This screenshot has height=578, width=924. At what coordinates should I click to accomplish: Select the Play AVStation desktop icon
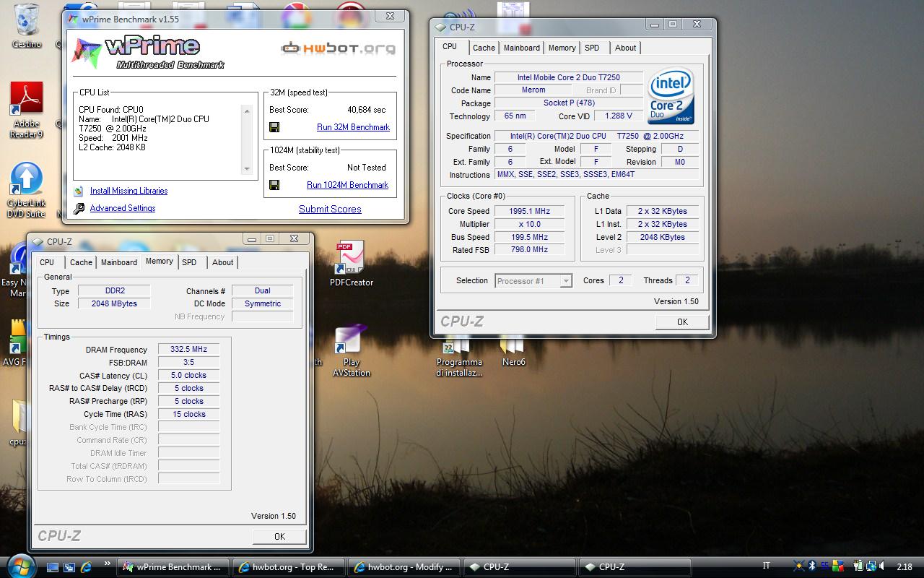click(351, 351)
